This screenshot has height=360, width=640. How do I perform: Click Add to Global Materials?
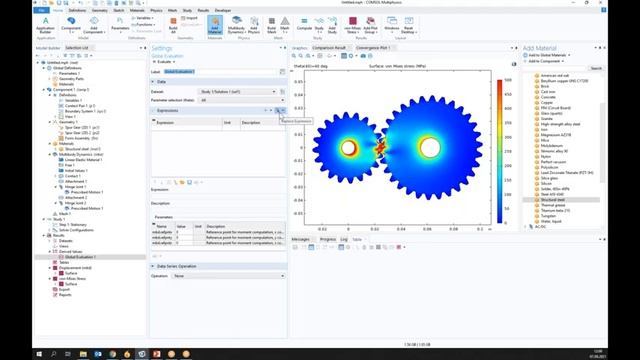[547, 55]
